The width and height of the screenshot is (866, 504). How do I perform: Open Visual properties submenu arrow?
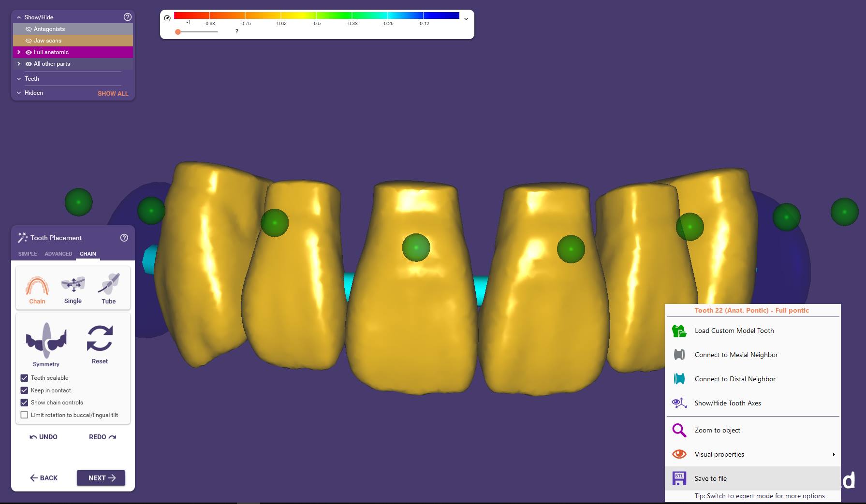pos(834,454)
